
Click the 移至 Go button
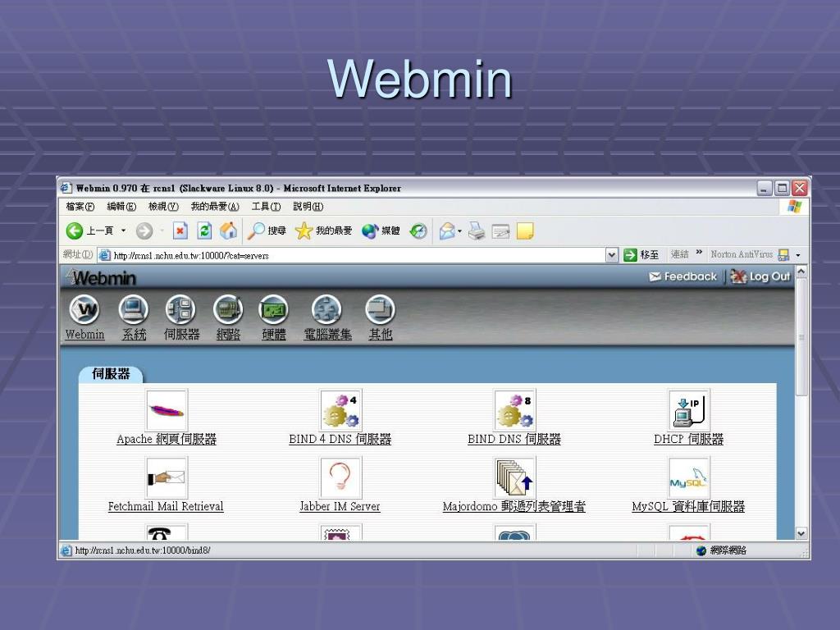(x=641, y=255)
